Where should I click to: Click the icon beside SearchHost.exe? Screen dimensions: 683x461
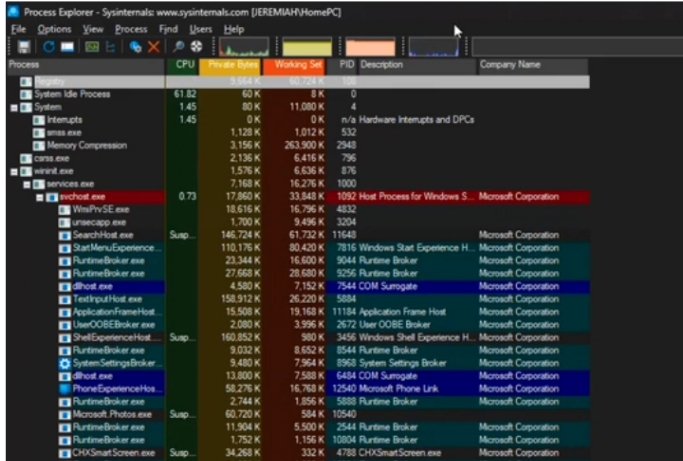point(65,235)
